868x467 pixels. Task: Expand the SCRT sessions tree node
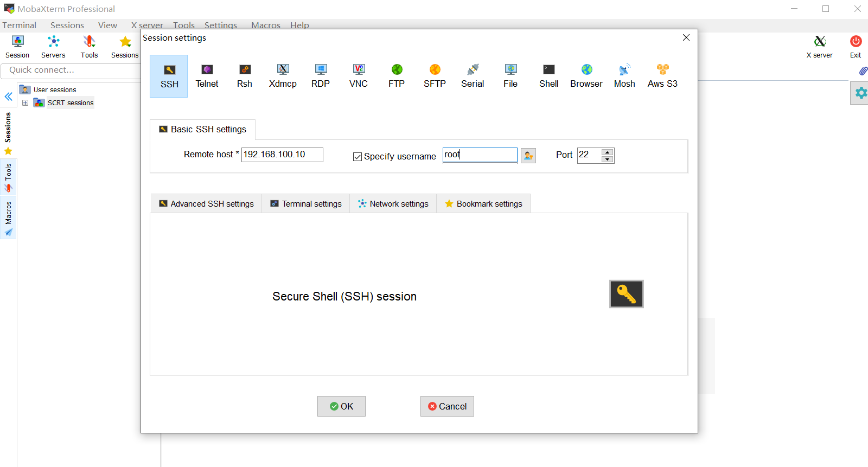coord(25,103)
